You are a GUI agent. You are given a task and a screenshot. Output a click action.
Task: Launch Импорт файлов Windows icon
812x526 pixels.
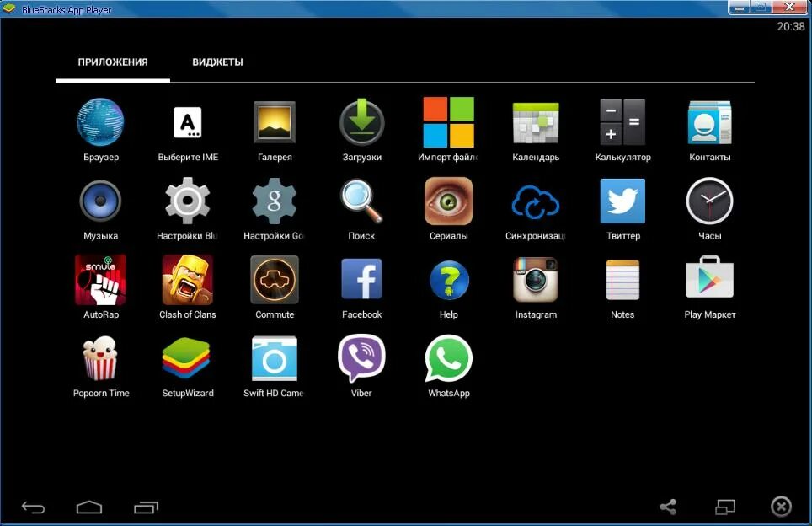pyautogui.click(x=448, y=122)
